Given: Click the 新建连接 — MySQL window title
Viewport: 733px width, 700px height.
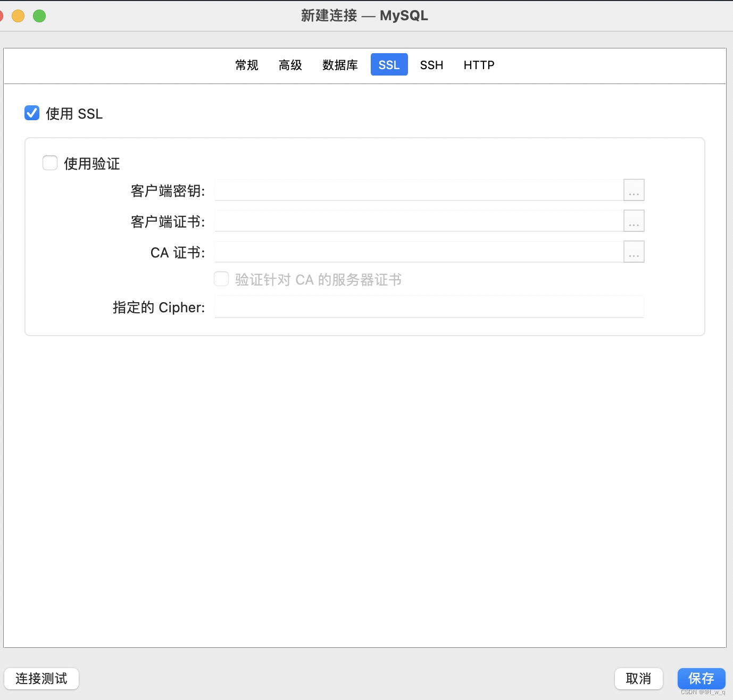Looking at the screenshot, I should [364, 15].
